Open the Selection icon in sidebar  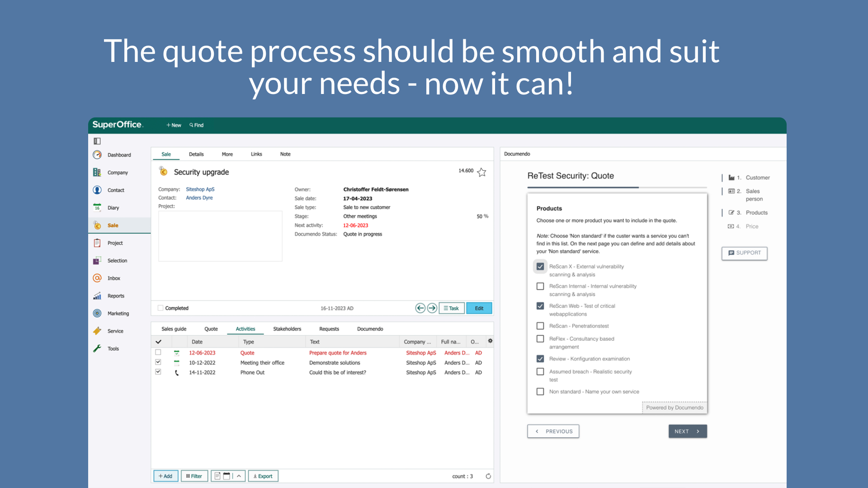tap(97, 261)
